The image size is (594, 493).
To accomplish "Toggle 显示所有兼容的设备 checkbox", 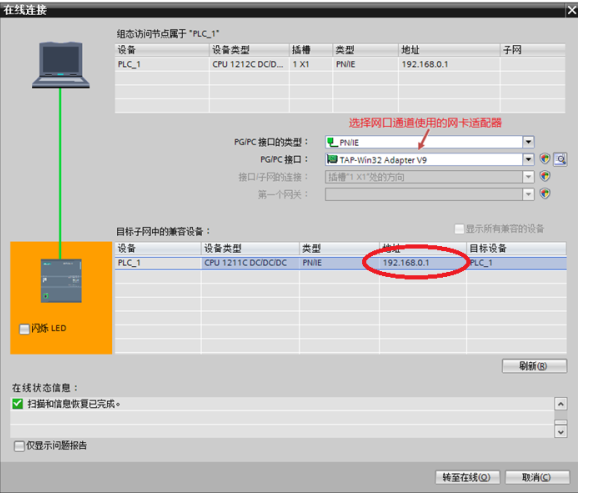I will pyautogui.click(x=459, y=229).
